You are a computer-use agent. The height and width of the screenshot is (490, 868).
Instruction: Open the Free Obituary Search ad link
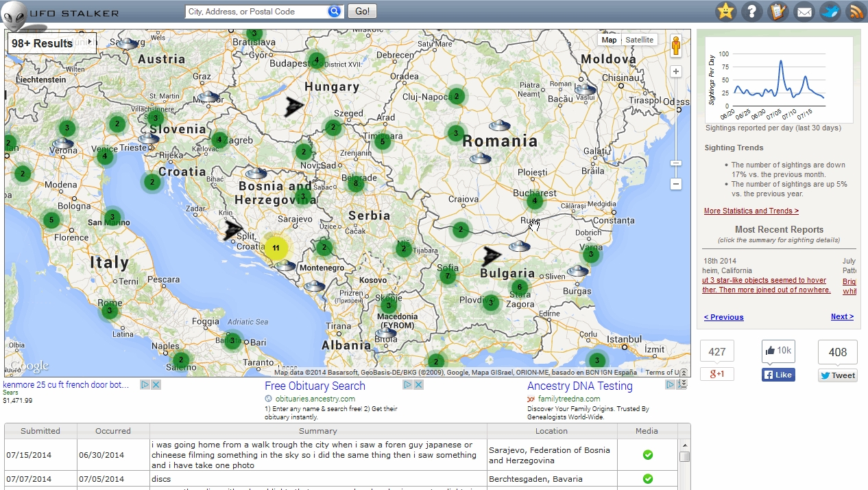click(315, 386)
